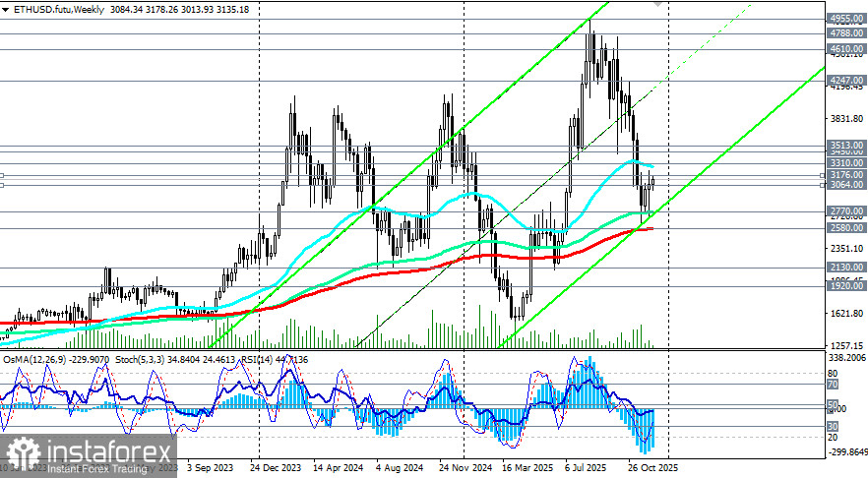Click the -299.8649 indicator scale minimum
The height and width of the screenshot is (478, 868).
848,452
